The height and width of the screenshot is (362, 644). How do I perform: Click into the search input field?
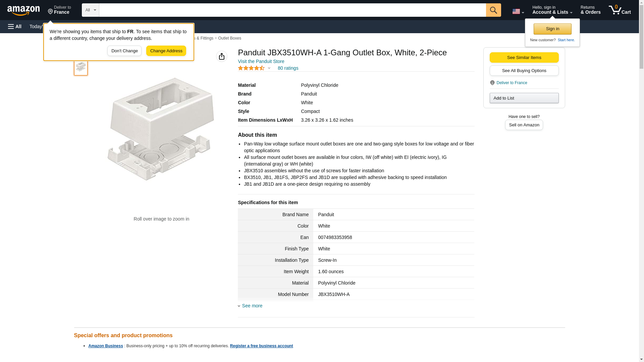tap(292, 10)
